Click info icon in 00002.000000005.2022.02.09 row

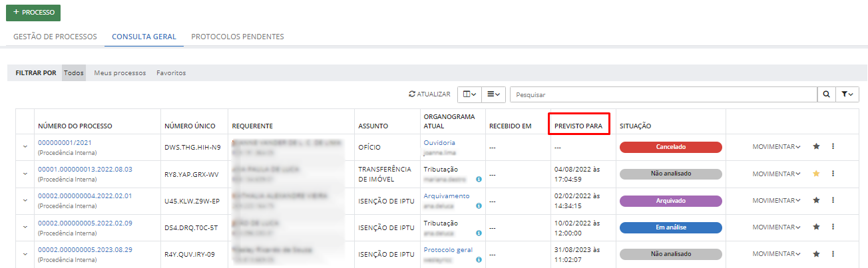tap(479, 233)
